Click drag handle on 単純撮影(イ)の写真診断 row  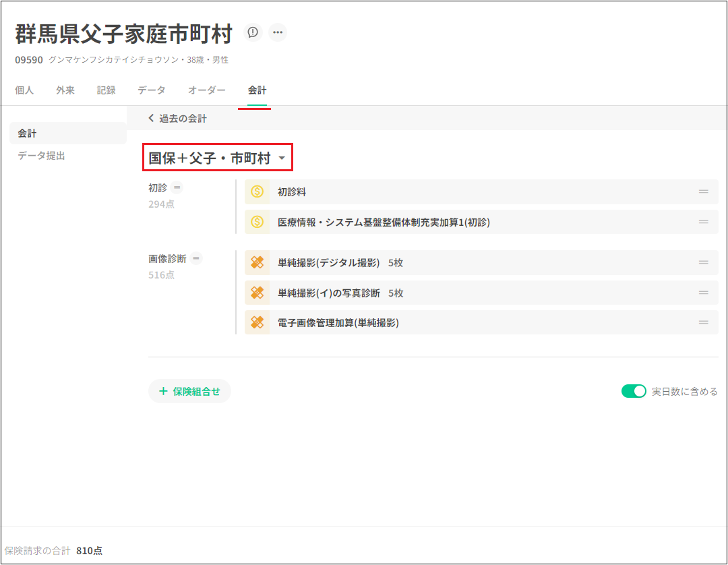click(703, 293)
